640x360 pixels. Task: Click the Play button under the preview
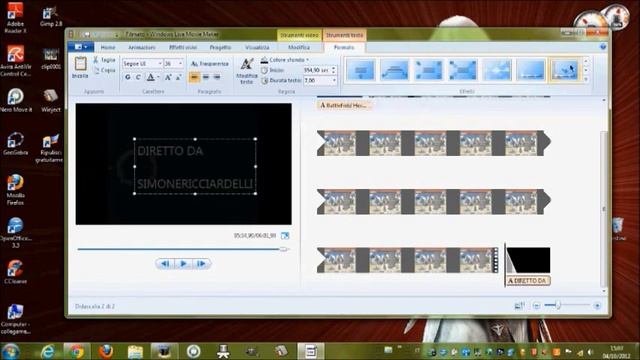tap(183, 264)
